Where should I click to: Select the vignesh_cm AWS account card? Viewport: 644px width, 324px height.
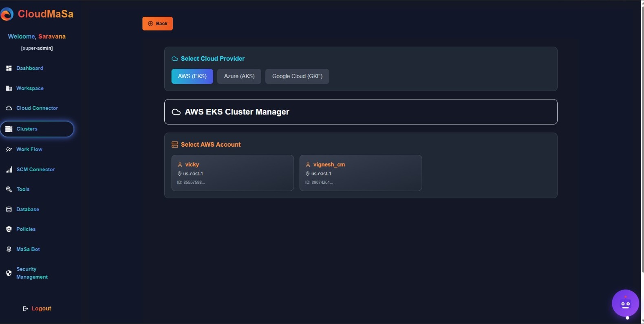[360, 173]
